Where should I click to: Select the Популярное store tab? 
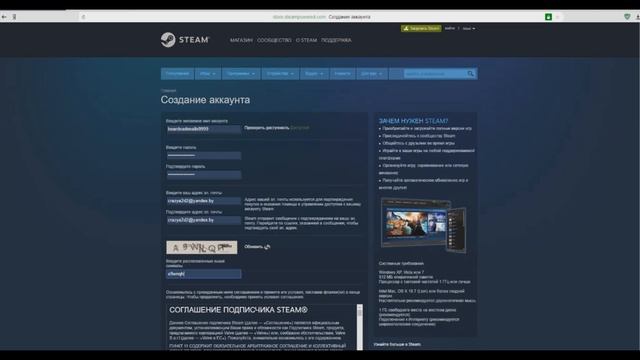pyautogui.click(x=177, y=73)
